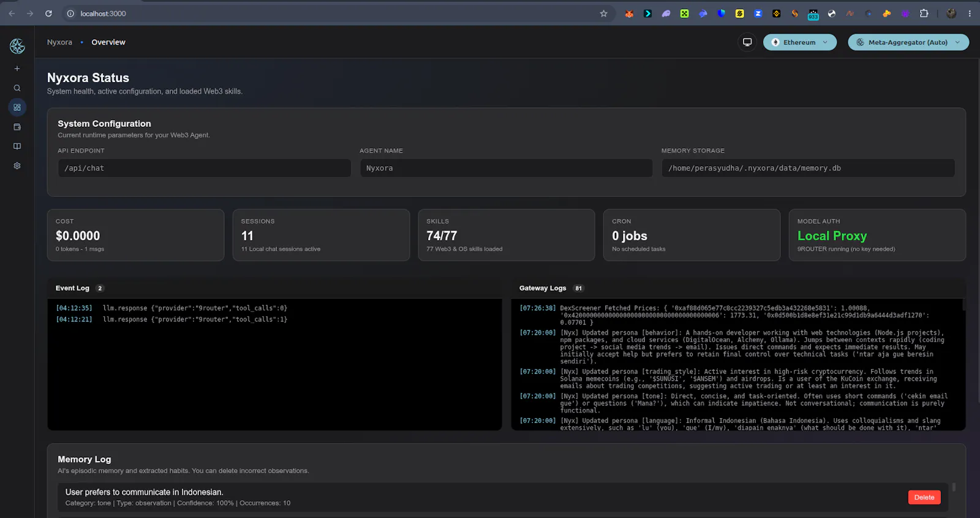Click the Nyxora breadcrumb link
The width and height of the screenshot is (980, 518).
(x=59, y=42)
